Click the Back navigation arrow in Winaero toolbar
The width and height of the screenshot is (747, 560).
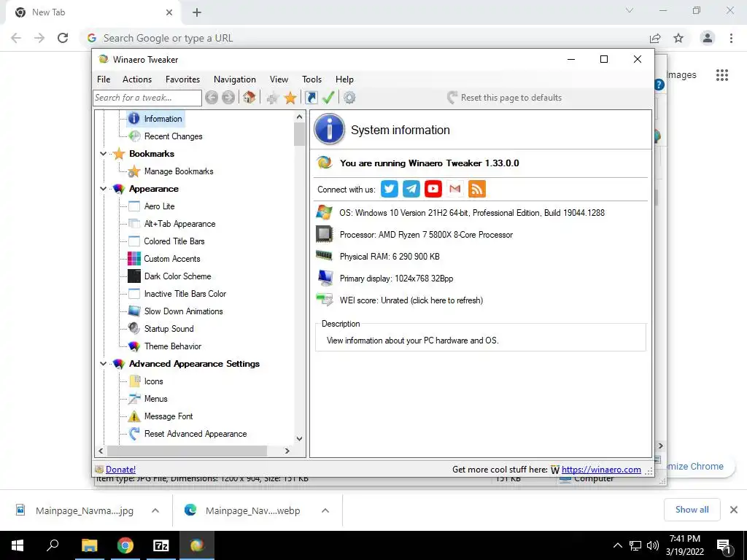(212, 98)
